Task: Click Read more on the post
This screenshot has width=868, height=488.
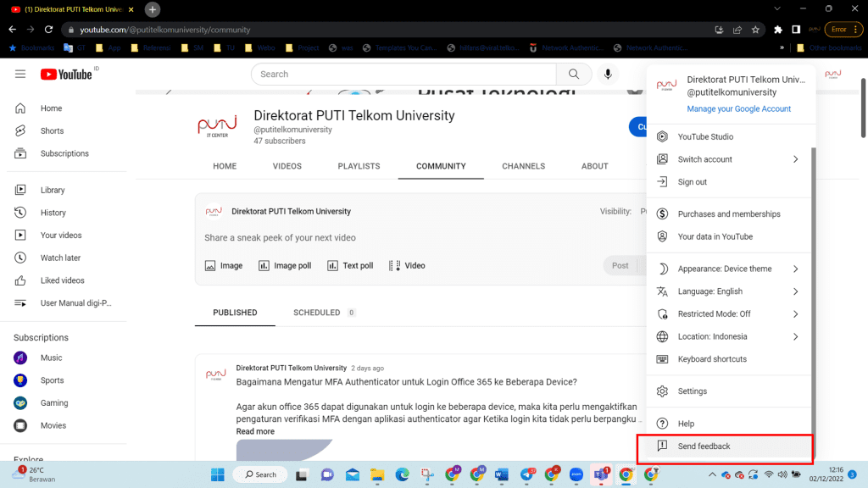Action: (x=254, y=431)
